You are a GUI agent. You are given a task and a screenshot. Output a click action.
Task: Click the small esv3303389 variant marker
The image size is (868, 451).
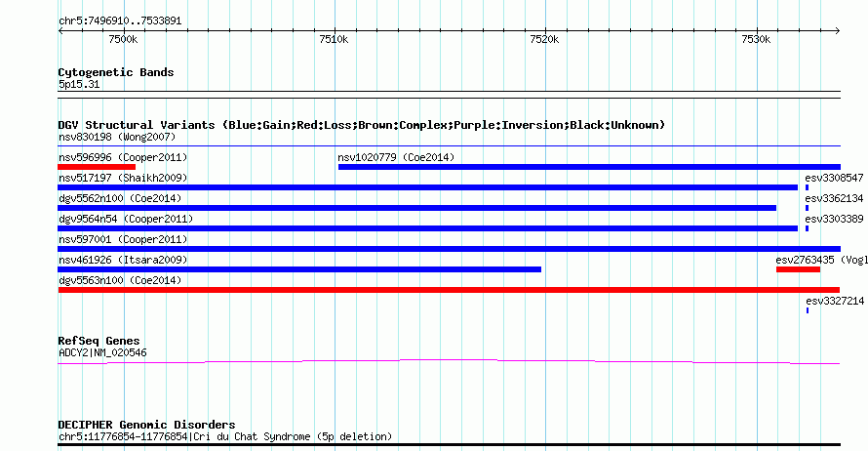808,228
